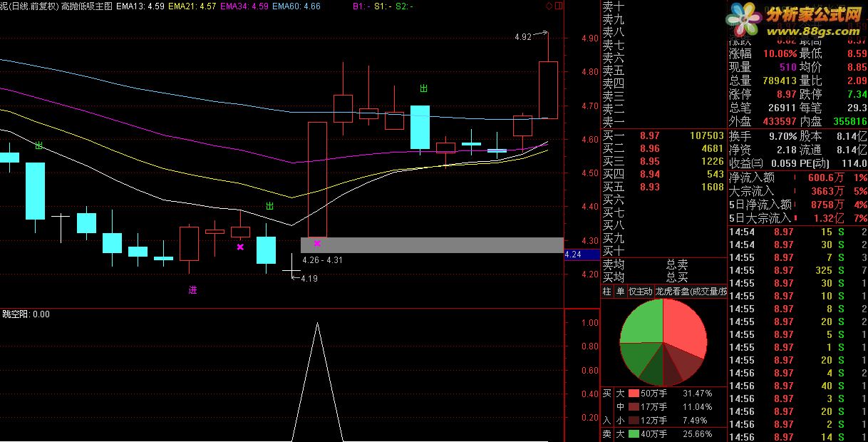Click the 外盘 433597 value
Screen dimensions: 868x442
point(779,121)
